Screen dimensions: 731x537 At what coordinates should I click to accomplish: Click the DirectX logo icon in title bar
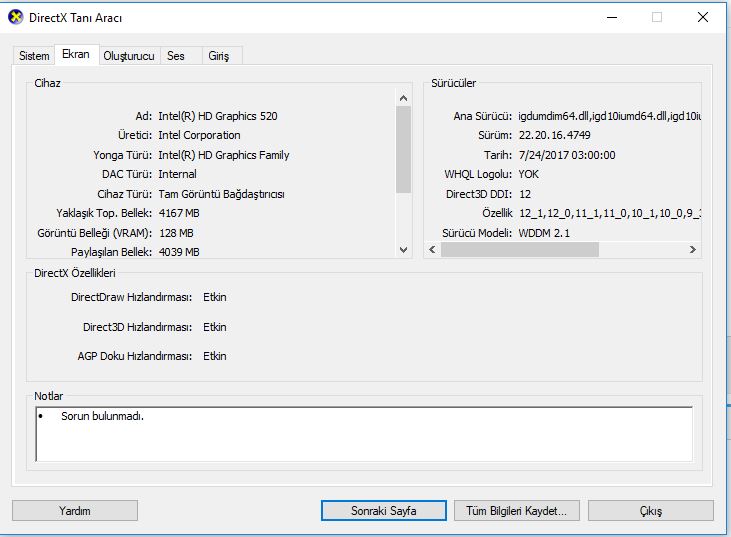pyautogui.click(x=15, y=17)
